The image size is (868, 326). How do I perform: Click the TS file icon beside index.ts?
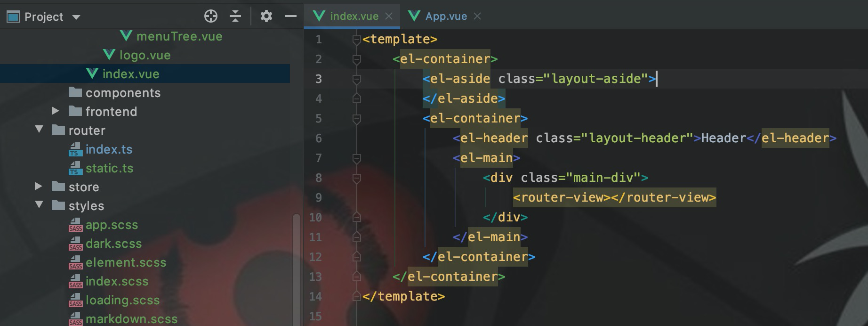tap(75, 149)
